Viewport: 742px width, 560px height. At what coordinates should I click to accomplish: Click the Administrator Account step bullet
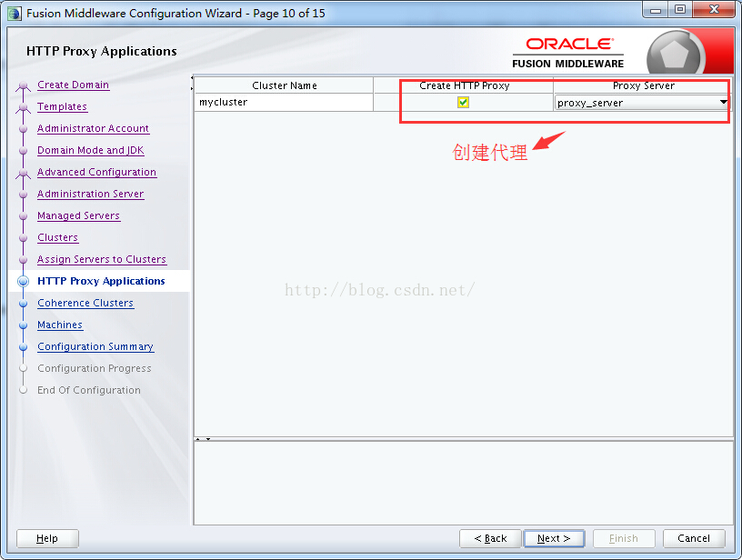point(24,129)
